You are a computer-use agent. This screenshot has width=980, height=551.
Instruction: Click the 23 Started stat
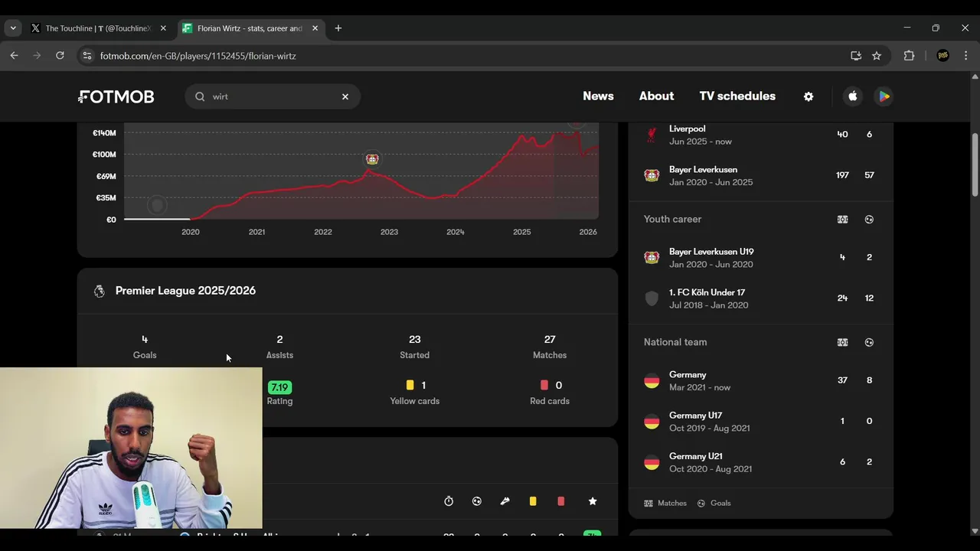414,346
